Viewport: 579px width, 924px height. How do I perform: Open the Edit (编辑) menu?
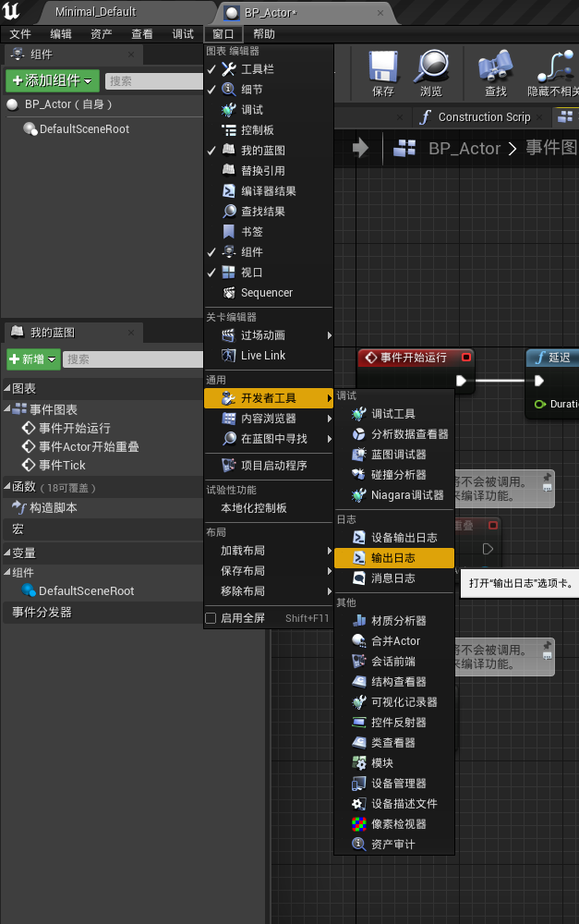(x=61, y=34)
